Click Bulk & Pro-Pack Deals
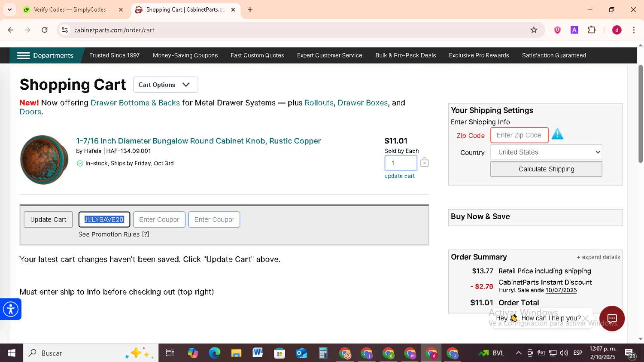 405,55
